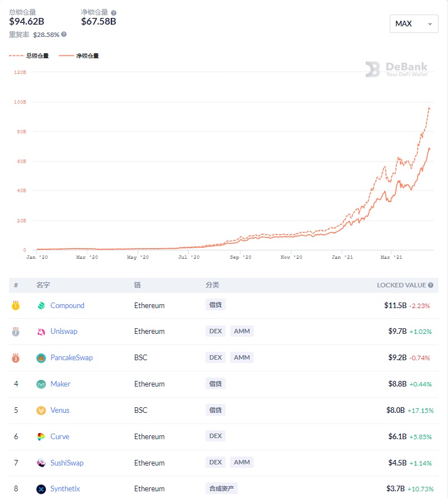Click the AMM tag in Uniswap row
Viewport: 448px width, 498px height.
tap(242, 331)
